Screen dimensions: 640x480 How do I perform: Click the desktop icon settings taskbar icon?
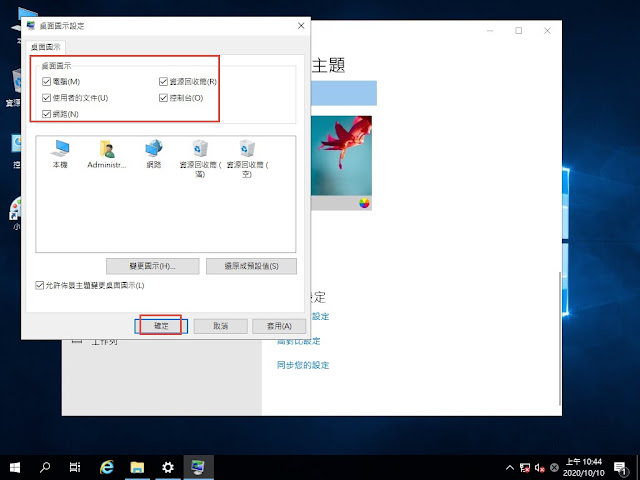(x=198, y=467)
